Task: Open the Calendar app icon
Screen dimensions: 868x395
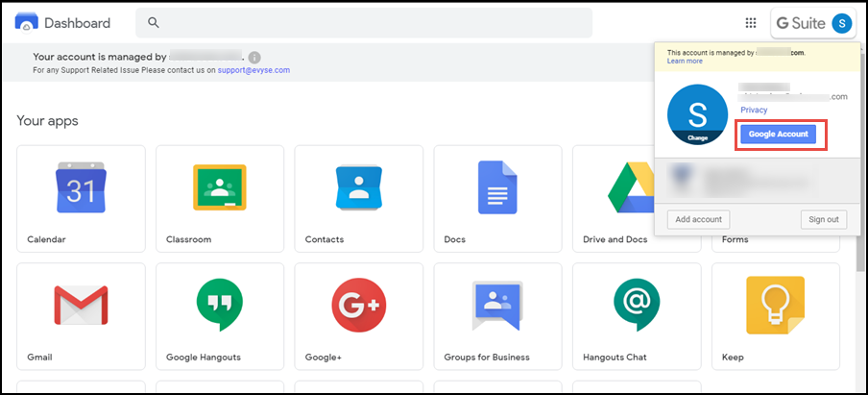Action: tap(81, 187)
